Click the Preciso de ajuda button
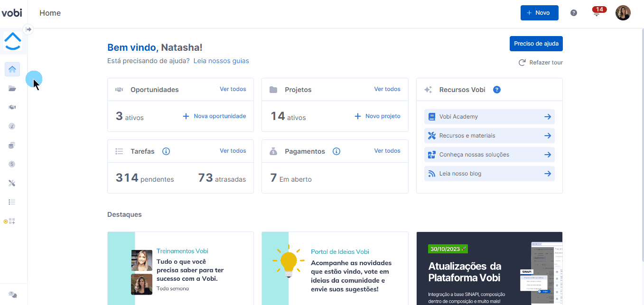 [x=536, y=44]
